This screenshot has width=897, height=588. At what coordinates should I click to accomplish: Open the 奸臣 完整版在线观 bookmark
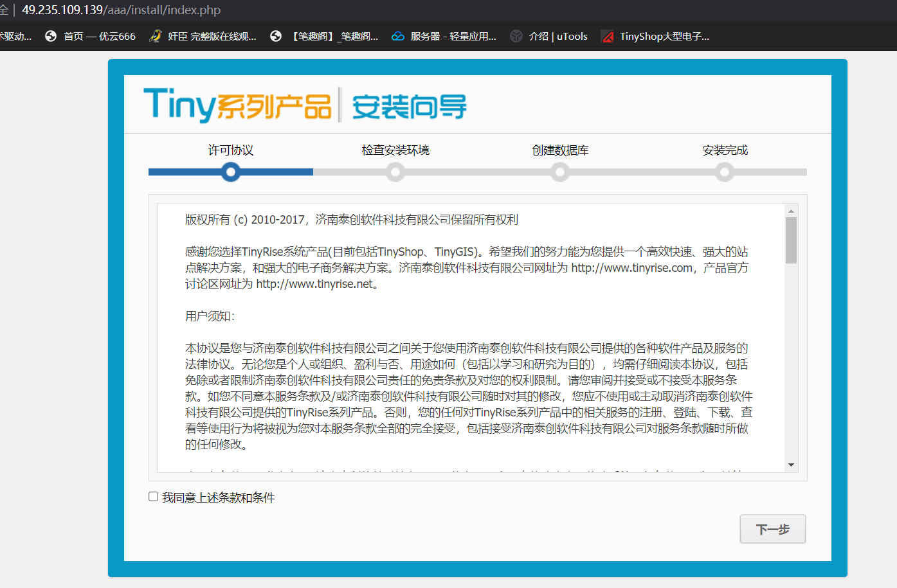coord(203,37)
